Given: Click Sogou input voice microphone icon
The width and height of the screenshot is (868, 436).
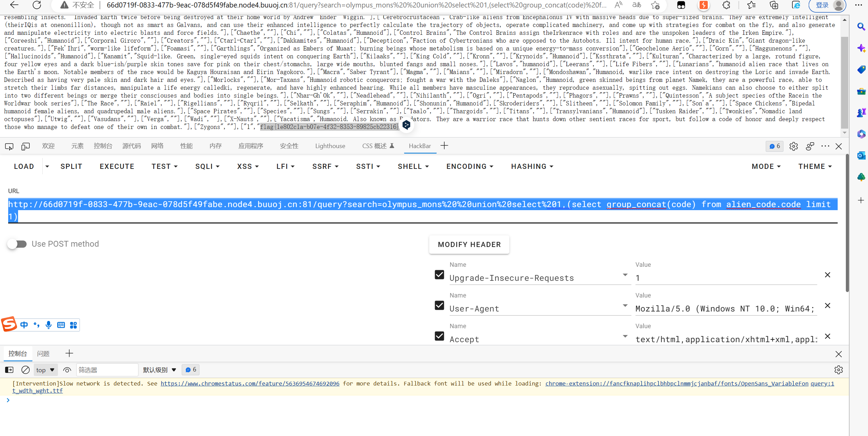Looking at the screenshot, I should point(49,325).
